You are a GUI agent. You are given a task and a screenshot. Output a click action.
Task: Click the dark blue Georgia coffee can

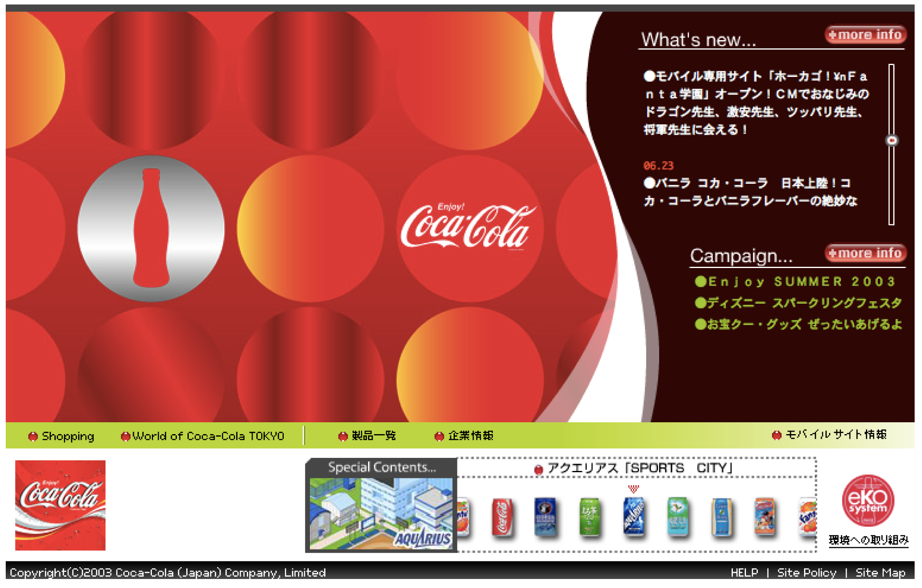tap(546, 516)
